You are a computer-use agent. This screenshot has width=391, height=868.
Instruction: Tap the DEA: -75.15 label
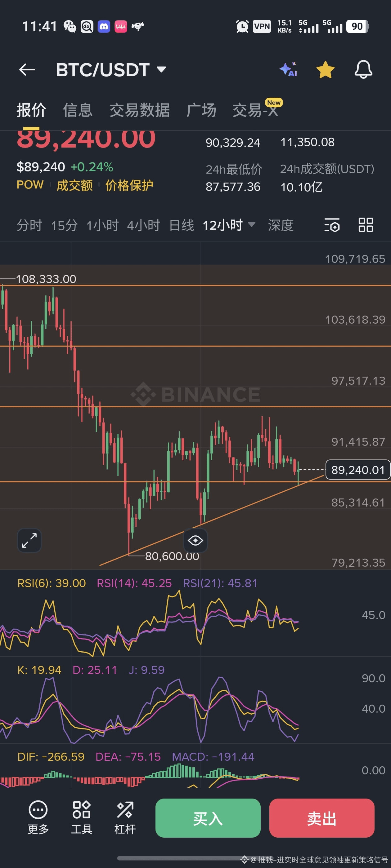(x=128, y=756)
